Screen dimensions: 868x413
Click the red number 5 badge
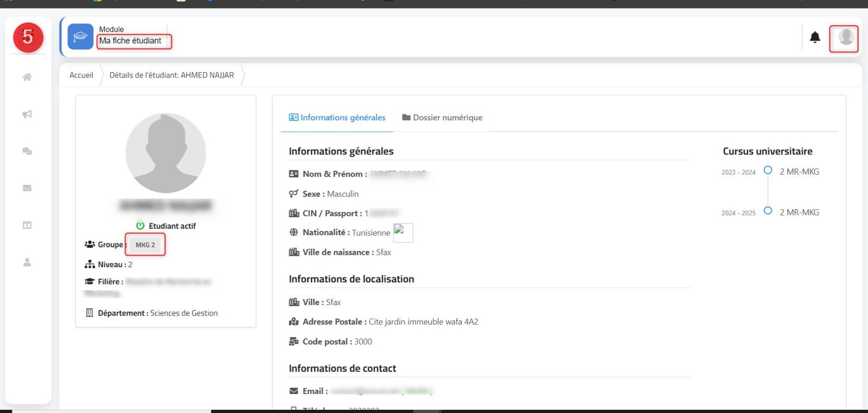pos(28,37)
